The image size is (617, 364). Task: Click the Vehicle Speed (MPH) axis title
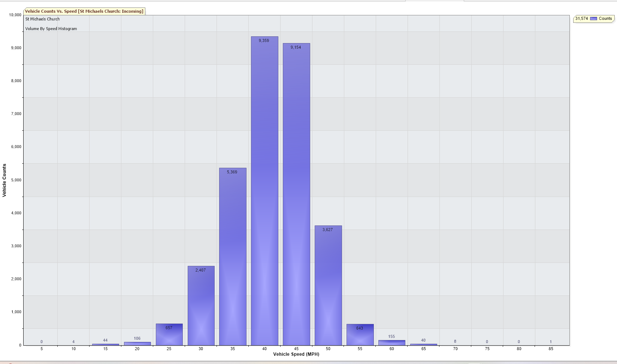[x=296, y=354]
